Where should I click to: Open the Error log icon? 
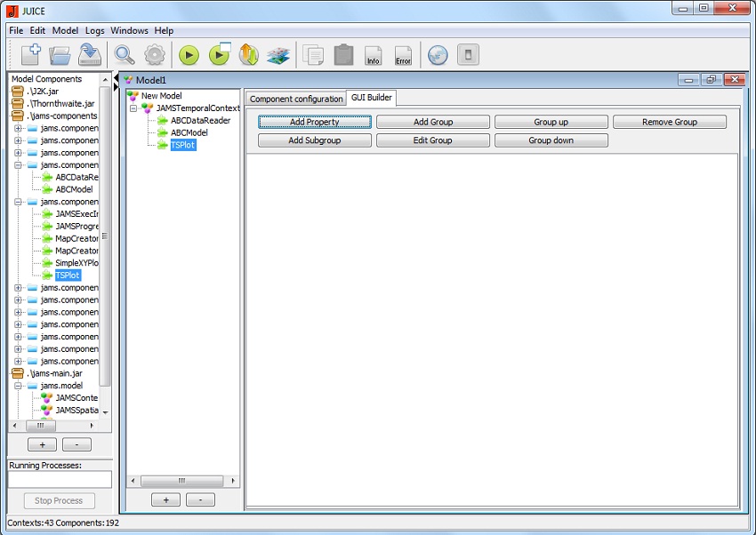403,55
